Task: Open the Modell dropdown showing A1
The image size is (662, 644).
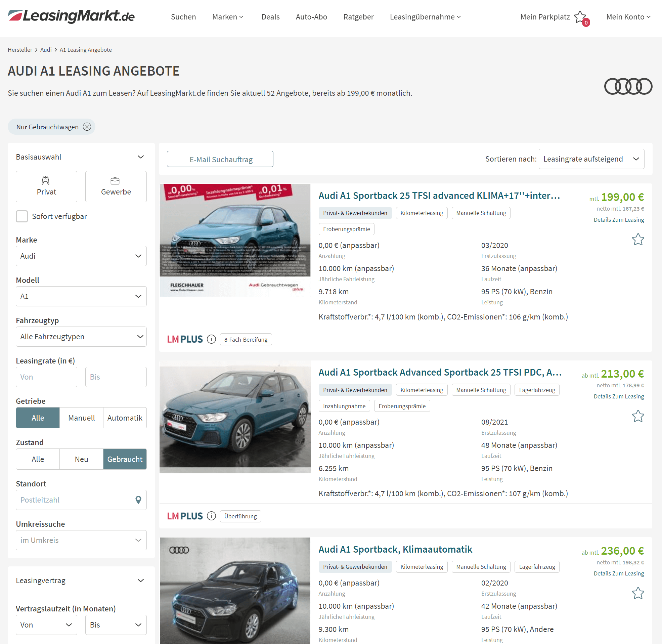Action: [x=81, y=296]
